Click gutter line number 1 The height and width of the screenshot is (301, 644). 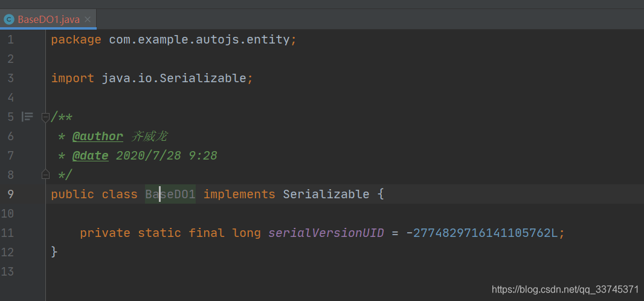pyautogui.click(x=10, y=40)
